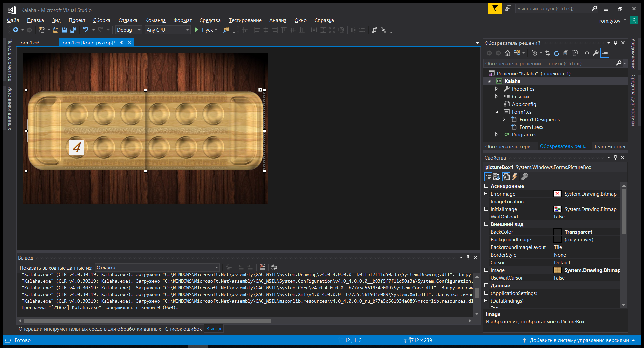Open the Сборка menu
The width and height of the screenshot is (644, 348).
[101, 20]
